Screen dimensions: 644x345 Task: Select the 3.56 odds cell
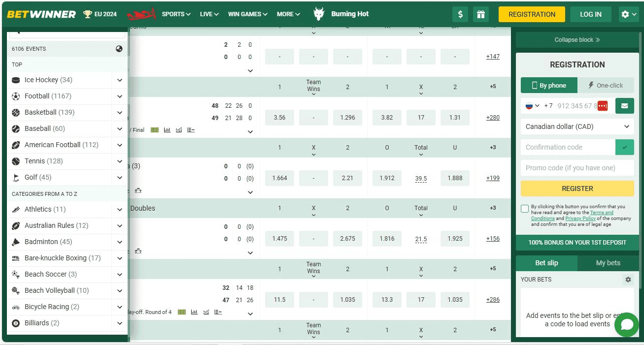(279, 118)
